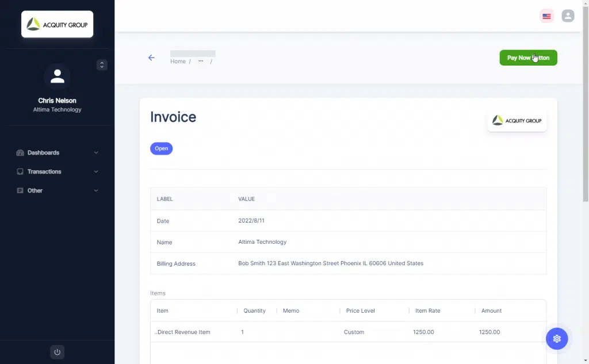
Task: Click the floating settings gear button
Action: click(556, 339)
